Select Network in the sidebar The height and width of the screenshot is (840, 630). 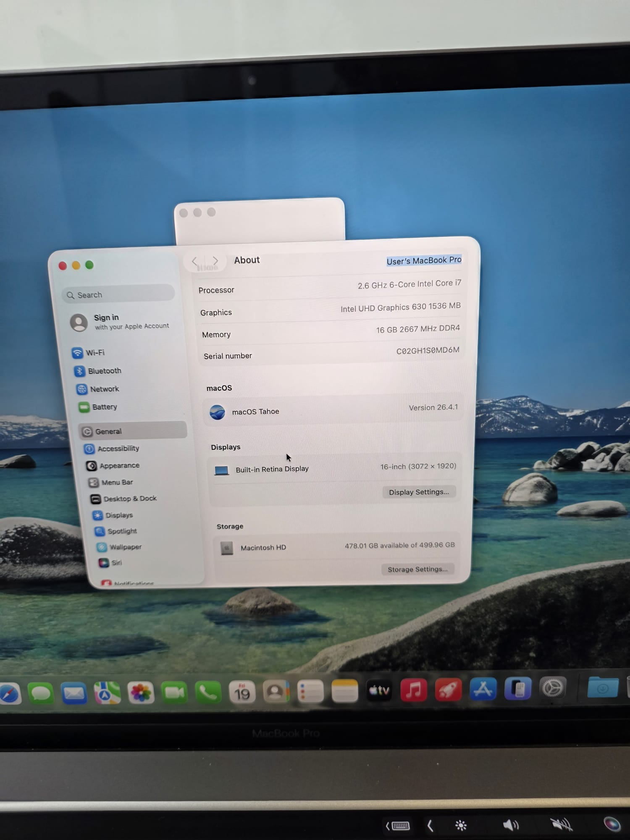tap(98, 389)
